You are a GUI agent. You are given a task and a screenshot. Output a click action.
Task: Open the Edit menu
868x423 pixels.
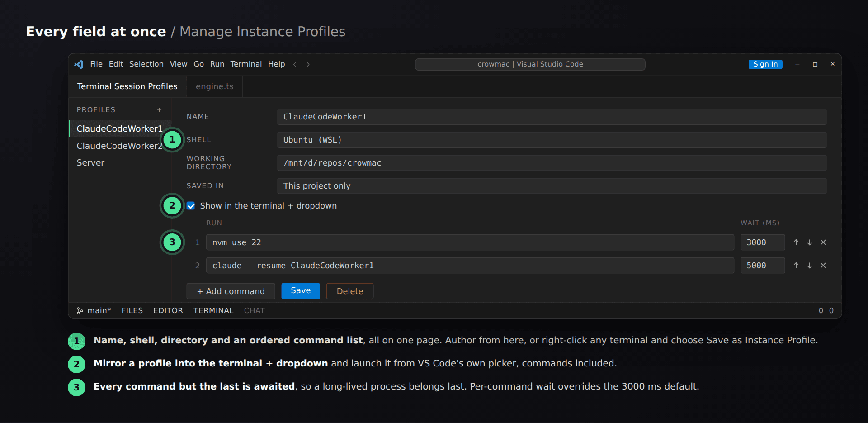tap(116, 64)
